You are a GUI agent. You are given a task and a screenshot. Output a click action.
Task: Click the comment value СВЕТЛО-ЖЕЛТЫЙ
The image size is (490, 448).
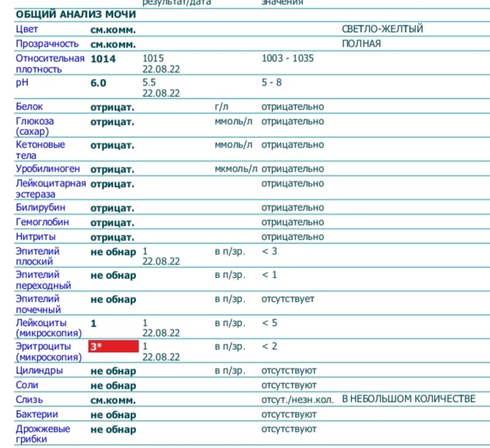click(x=382, y=29)
